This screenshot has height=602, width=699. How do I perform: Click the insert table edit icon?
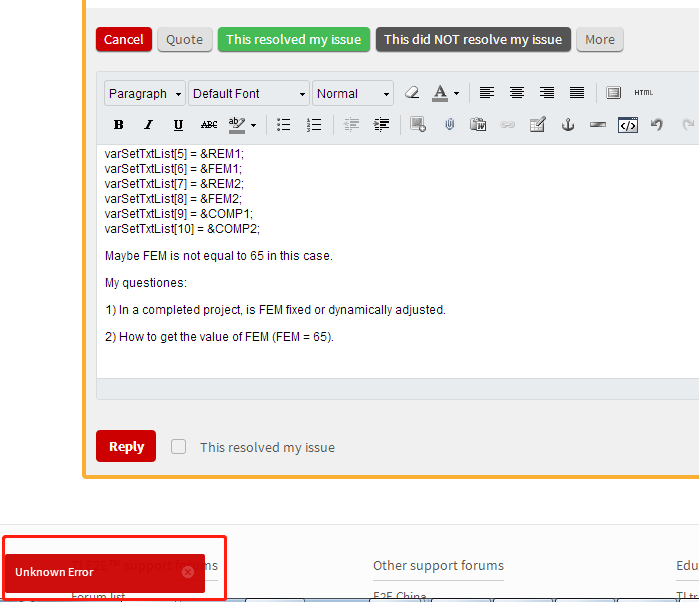pos(538,124)
